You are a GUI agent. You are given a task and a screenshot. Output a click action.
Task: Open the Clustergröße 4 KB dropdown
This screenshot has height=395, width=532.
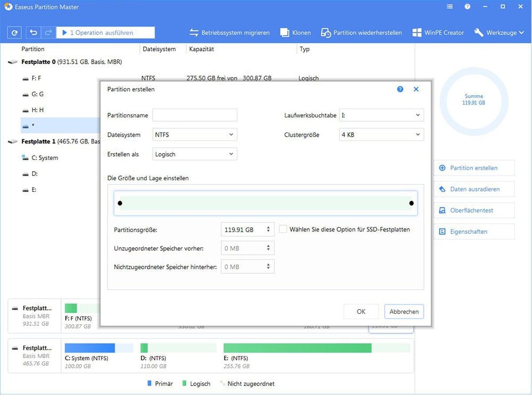[381, 135]
